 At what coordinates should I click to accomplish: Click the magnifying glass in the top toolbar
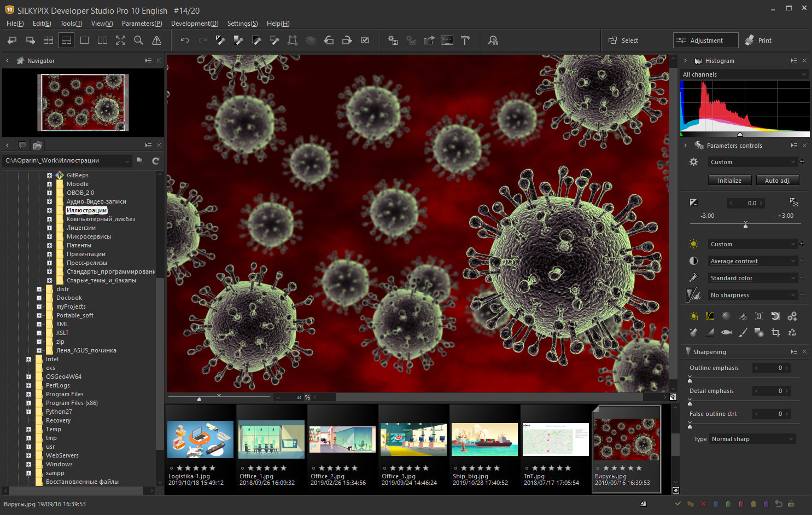pyautogui.click(x=138, y=40)
